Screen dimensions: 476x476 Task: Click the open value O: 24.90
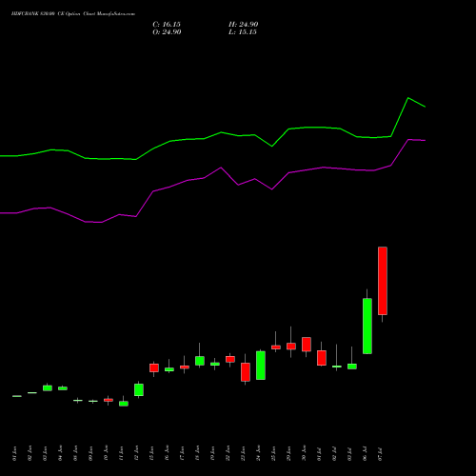pyautogui.click(x=167, y=32)
